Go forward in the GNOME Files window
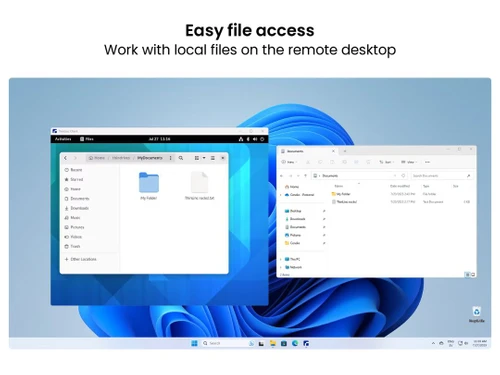The height and width of the screenshot is (375, 500). point(75,158)
